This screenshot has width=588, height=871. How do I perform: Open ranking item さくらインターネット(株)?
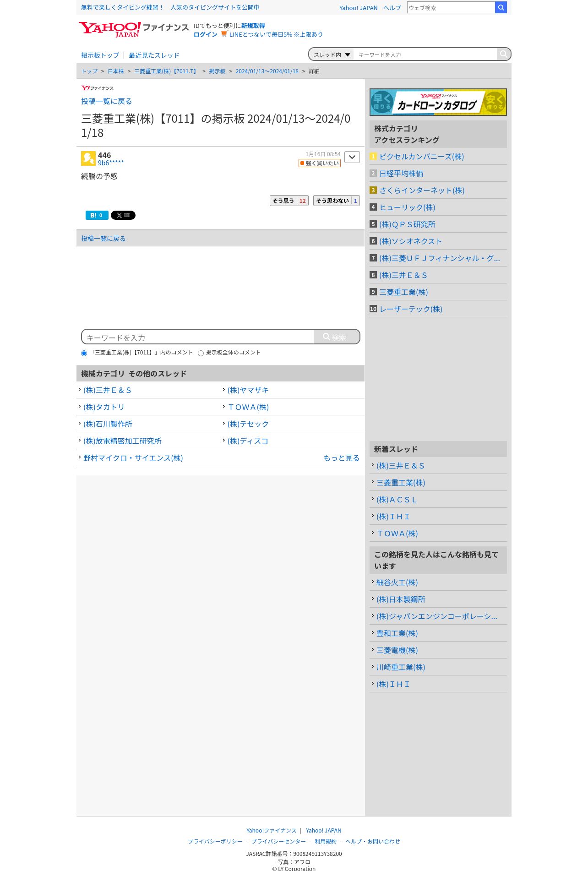422,191
